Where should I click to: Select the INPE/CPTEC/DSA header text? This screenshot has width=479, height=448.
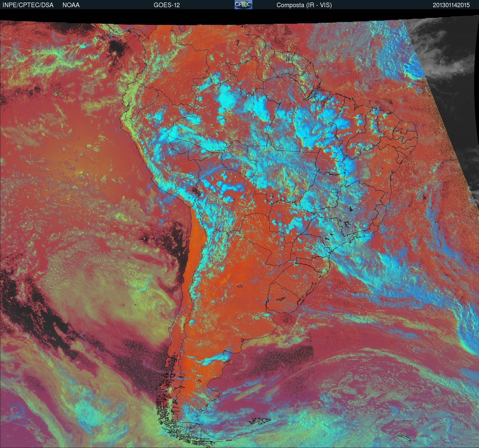[28, 5]
